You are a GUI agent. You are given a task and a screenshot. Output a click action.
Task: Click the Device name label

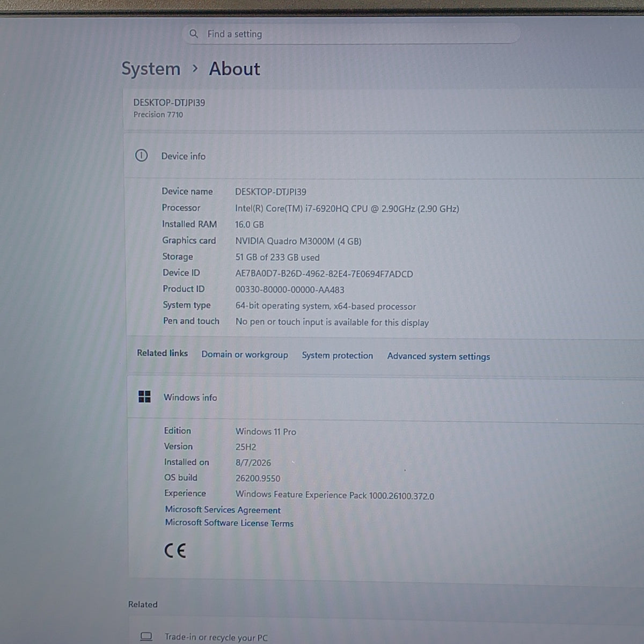[x=187, y=192]
